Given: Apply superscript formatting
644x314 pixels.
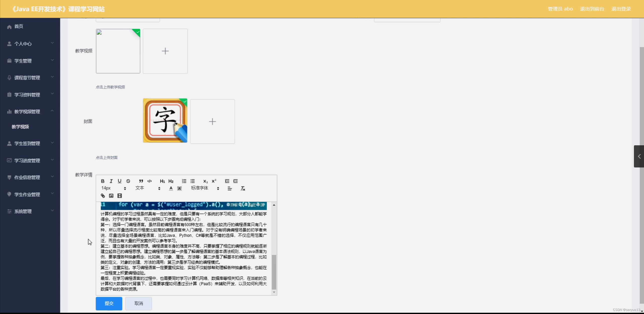Looking at the screenshot, I should coord(214,181).
